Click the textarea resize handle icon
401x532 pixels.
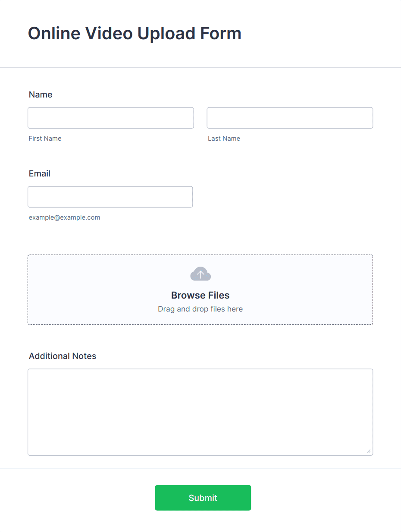tap(370, 451)
